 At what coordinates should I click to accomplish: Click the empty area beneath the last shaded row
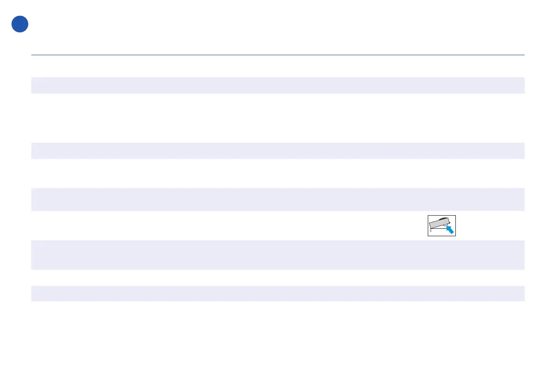point(278,346)
